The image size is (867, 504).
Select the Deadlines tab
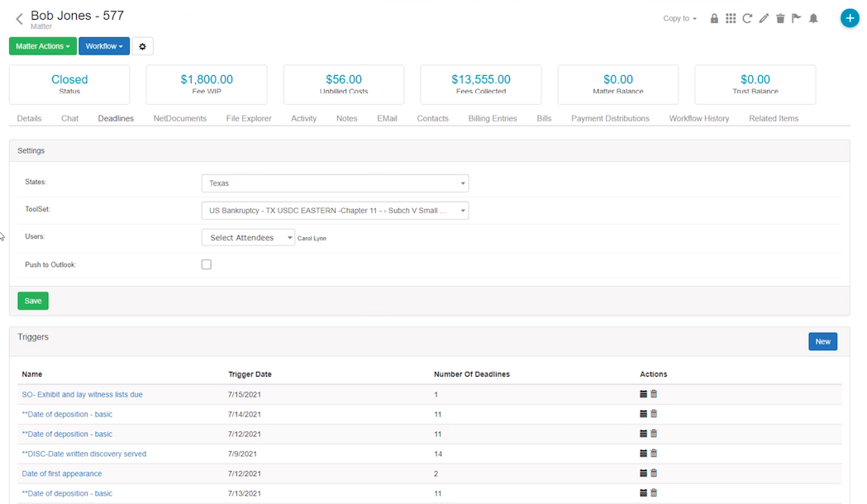point(116,118)
